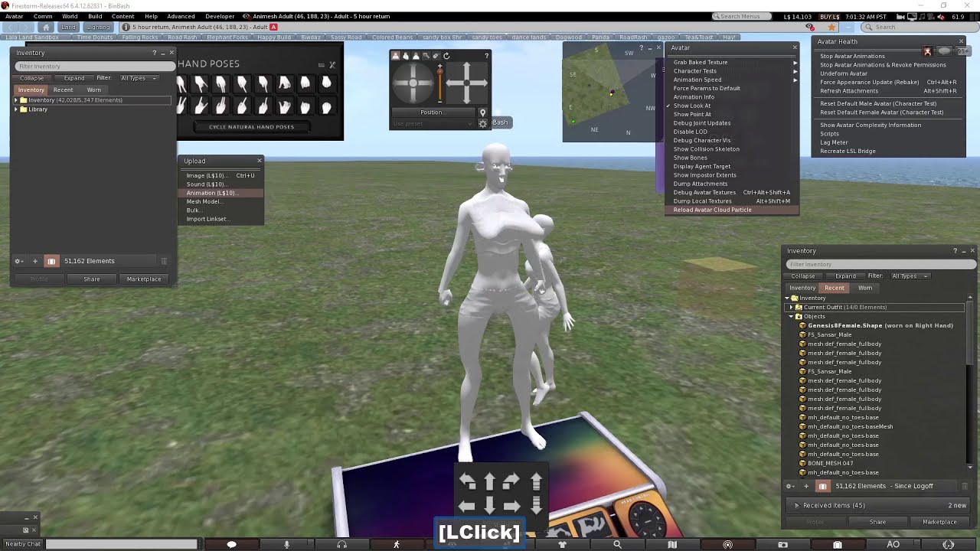Collapse the Objects folder in right Inventory
Viewport: 980px width, 551px height.
pyautogui.click(x=791, y=317)
